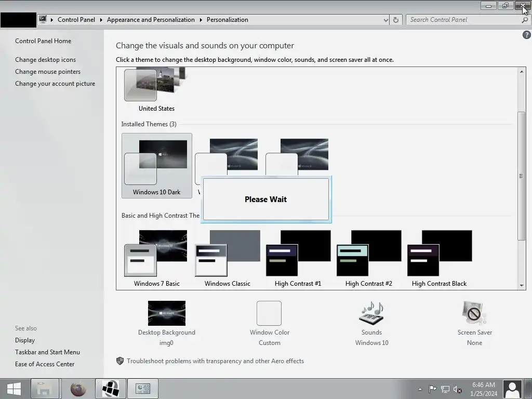This screenshot has height=399, width=532.
Task: Open Ease of Access Center link
Action: [x=45, y=364]
